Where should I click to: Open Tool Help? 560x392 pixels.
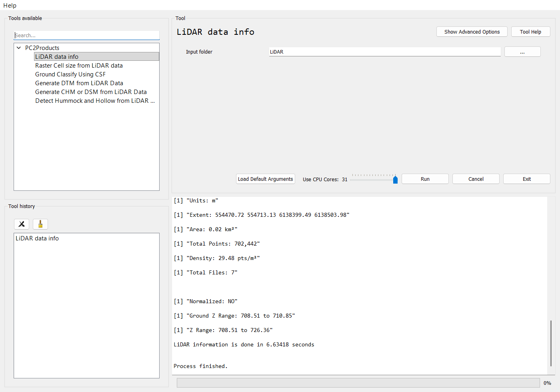point(530,32)
